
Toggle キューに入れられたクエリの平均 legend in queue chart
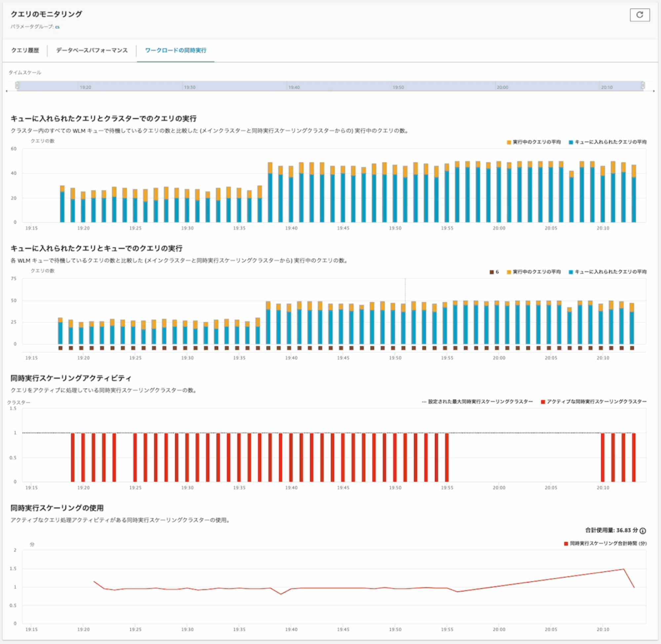[607, 272]
